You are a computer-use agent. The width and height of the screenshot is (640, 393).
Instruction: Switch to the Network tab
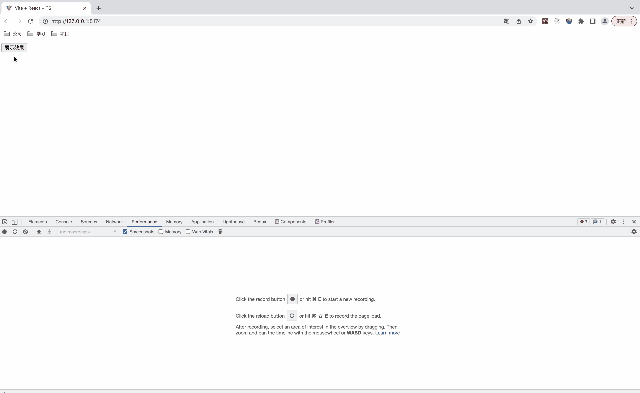coord(113,222)
